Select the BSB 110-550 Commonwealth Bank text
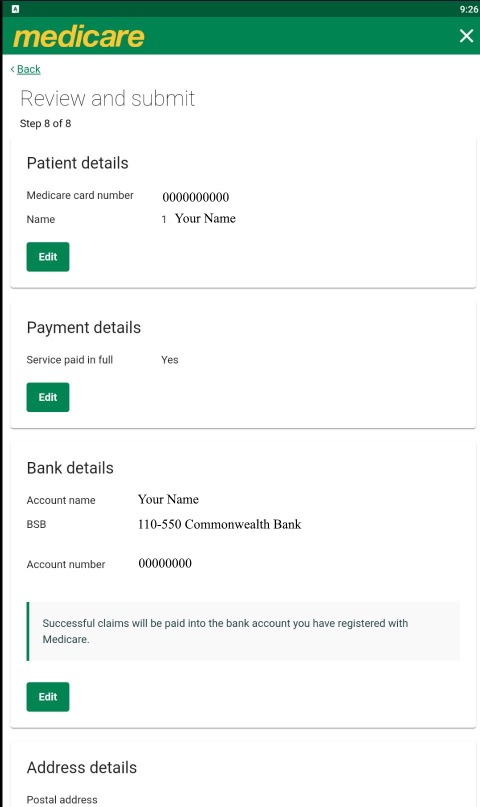Screen dimensions: 480x807 tap(220, 524)
